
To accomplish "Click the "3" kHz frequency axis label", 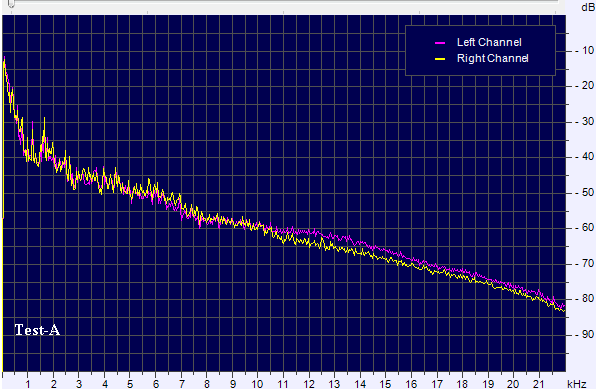I will 79,384.
